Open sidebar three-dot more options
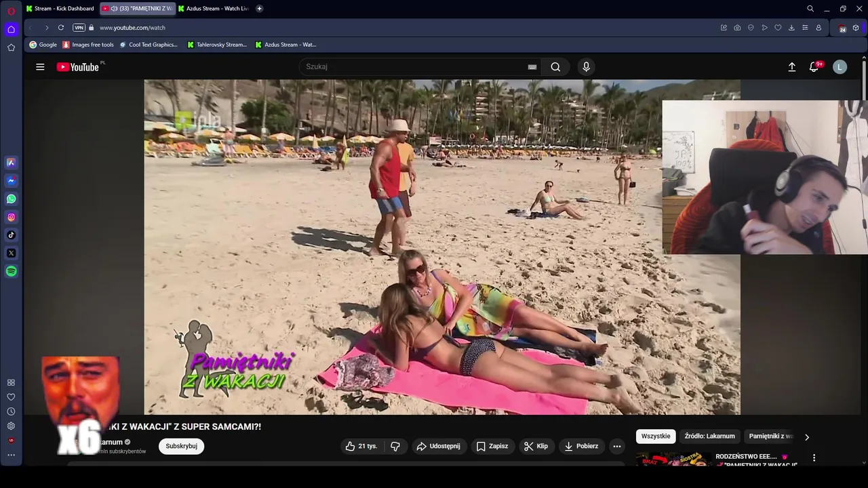 tap(11, 455)
